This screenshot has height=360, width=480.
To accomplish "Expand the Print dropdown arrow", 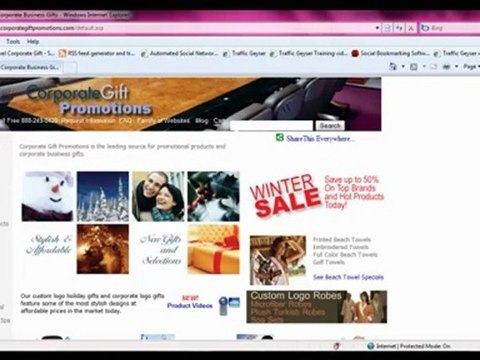I will coord(457,67).
